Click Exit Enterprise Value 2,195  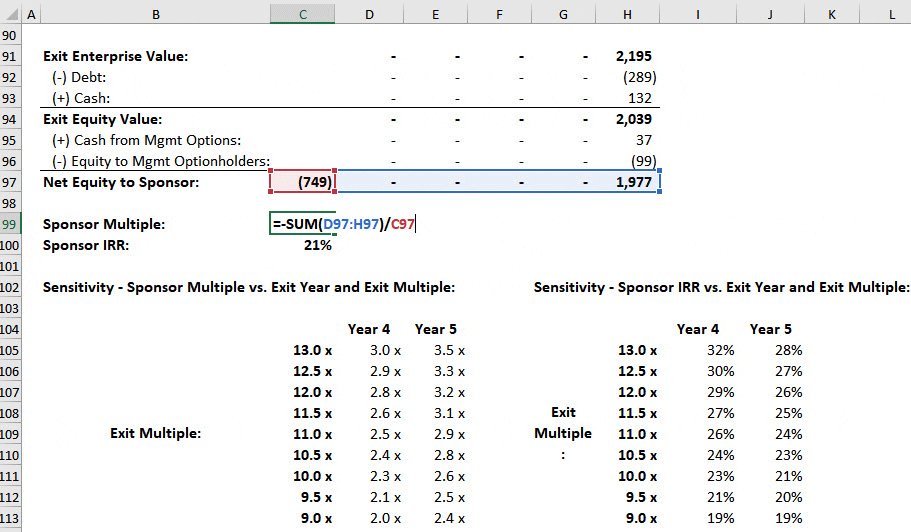(634, 56)
